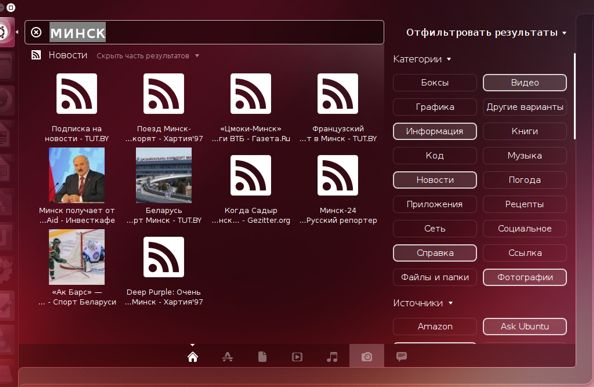Viewport: 594px width, 387px height.
Task: Open the Video lens icon
Action: pyautogui.click(x=297, y=357)
